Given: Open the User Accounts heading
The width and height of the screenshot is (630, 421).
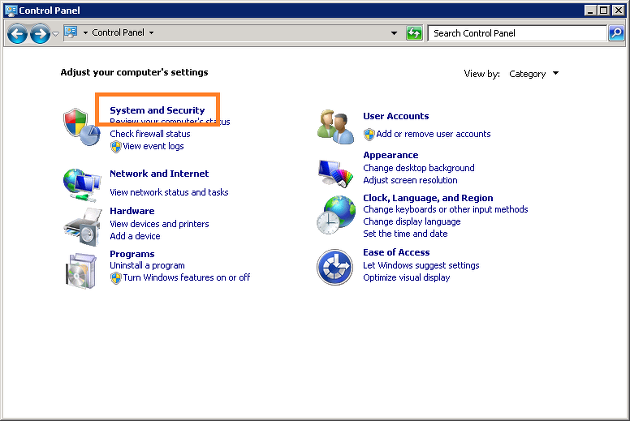Looking at the screenshot, I should coord(396,116).
